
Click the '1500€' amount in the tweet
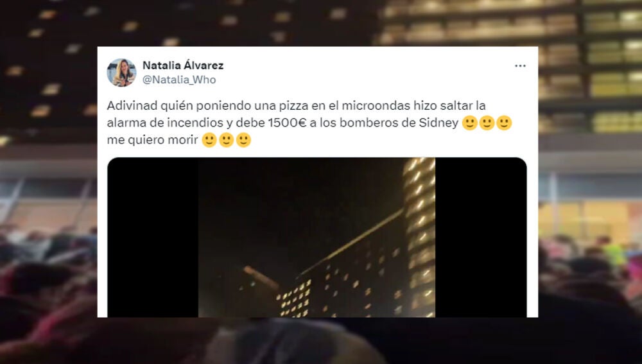click(x=287, y=123)
